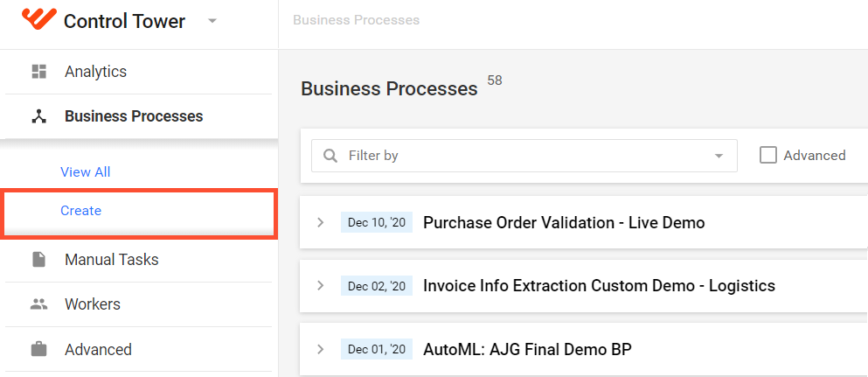
Task: Click the Control Tower logo icon
Action: point(38,19)
